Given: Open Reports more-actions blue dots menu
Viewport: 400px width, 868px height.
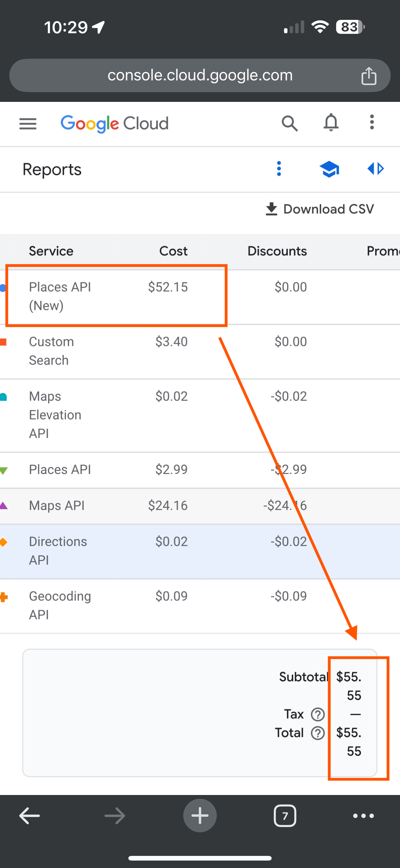Looking at the screenshot, I should (279, 169).
